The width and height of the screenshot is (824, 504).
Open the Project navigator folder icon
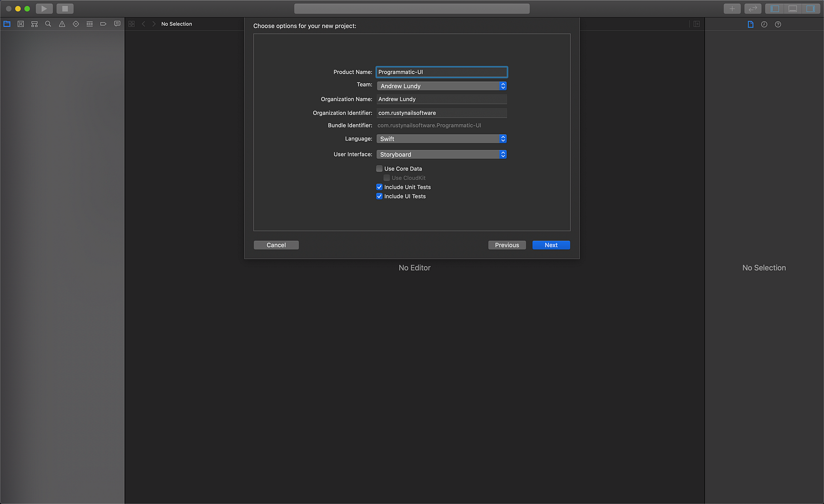pos(6,24)
